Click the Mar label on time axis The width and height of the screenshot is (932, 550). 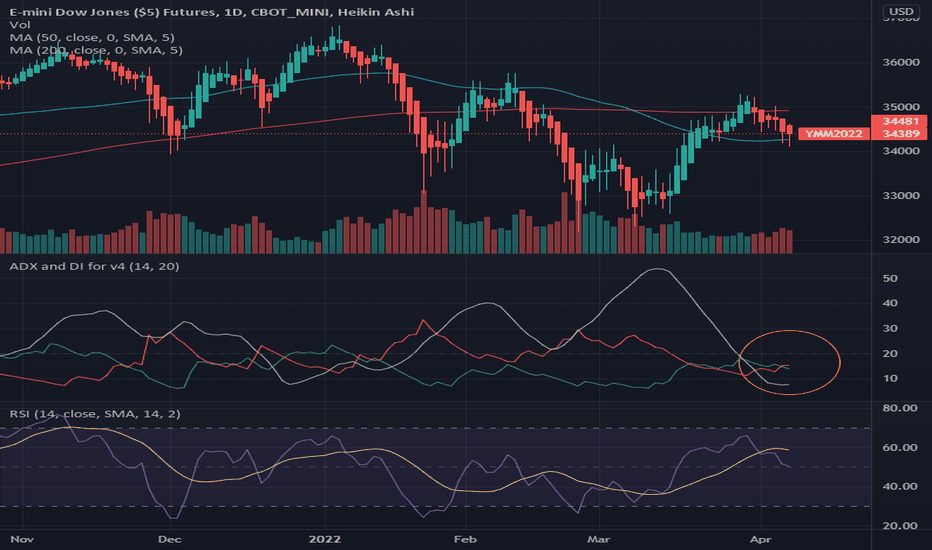pos(599,539)
